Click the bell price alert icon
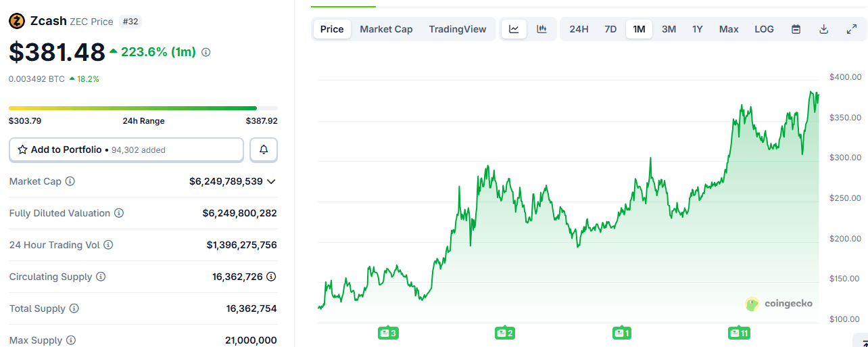868x347 pixels. pos(264,149)
